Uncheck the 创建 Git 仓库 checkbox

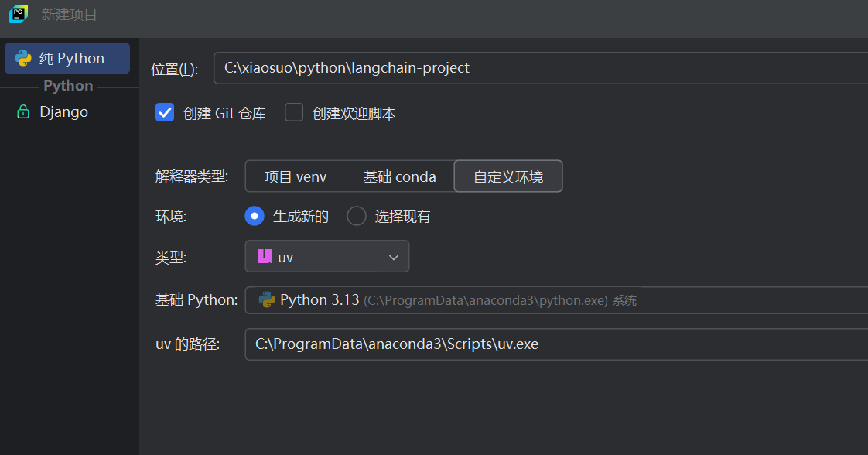pos(165,113)
